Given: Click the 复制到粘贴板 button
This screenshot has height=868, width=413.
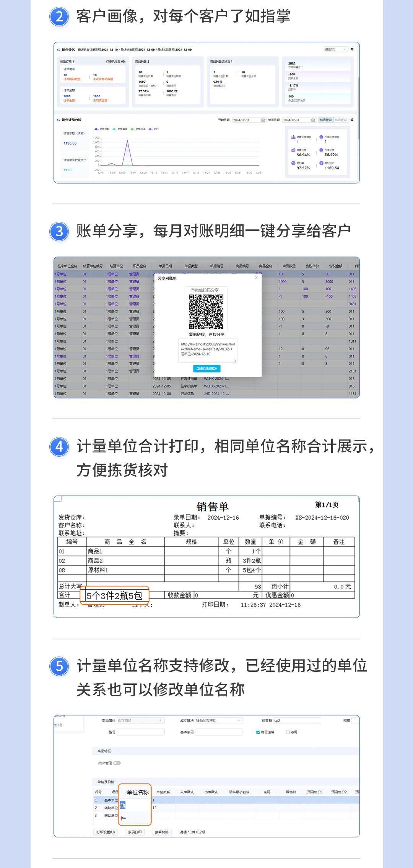Looking at the screenshot, I should (206, 369).
